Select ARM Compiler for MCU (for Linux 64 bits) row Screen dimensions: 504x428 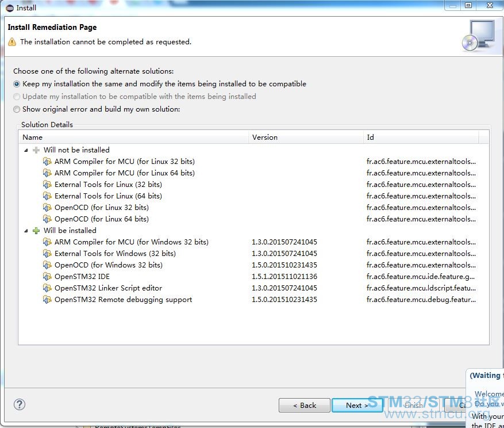[254, 173]
